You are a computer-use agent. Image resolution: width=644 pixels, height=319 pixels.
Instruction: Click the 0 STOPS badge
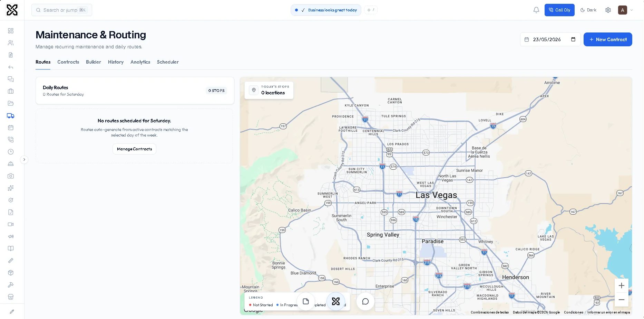[x=216, y=91]
